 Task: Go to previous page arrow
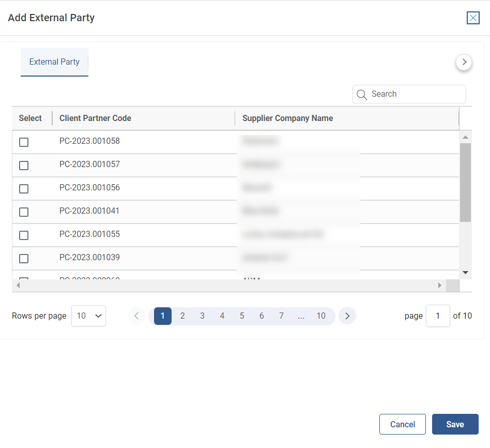(x=136, y=316)
